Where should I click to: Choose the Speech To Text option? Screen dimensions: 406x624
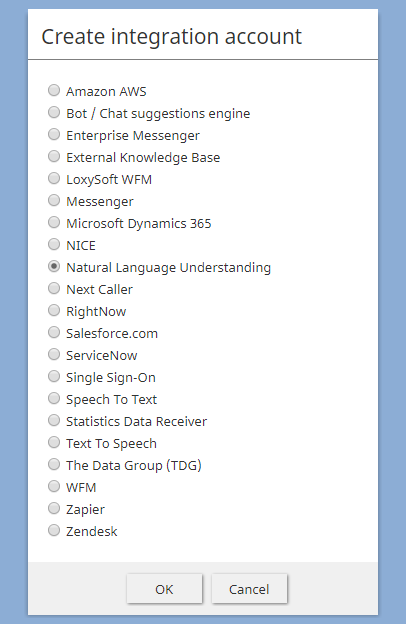[54, 398]
